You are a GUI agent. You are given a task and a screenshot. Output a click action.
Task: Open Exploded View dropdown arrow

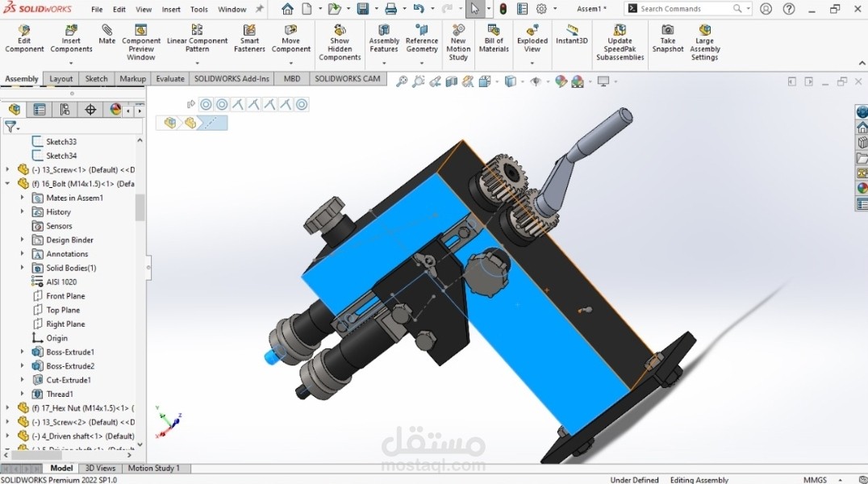(532, 63)
